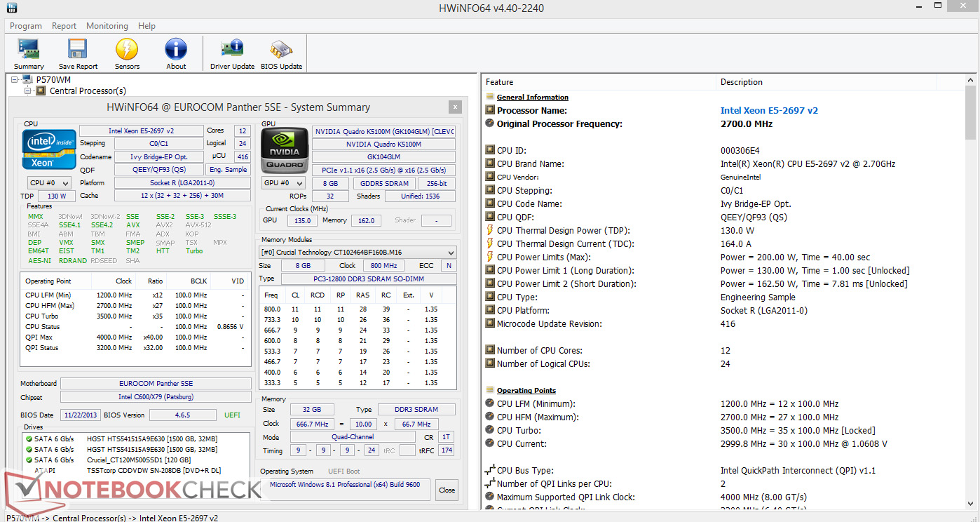Click the Close button in System Summary
The image size is (980, 522).
pyautogui.click(x=447, y=490)
